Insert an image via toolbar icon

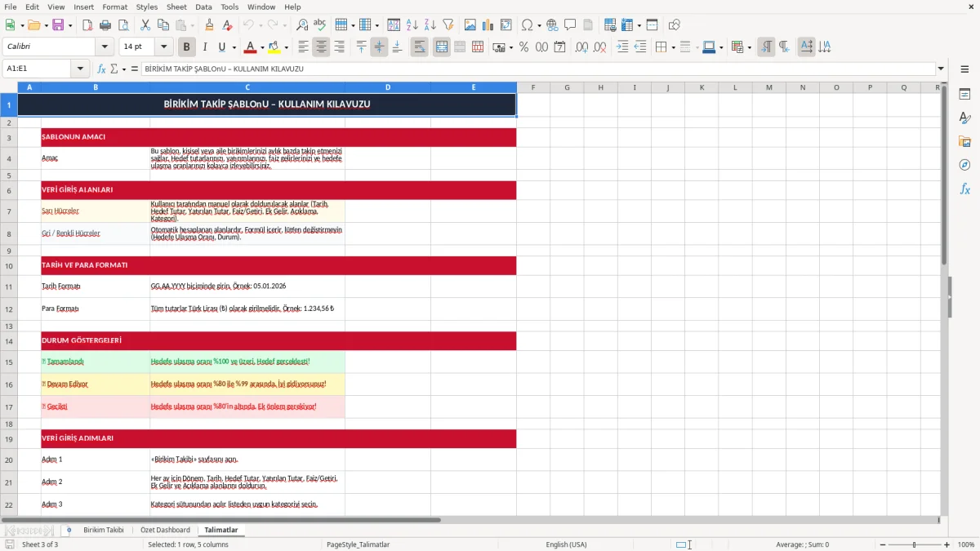click(x=470, y=25)
